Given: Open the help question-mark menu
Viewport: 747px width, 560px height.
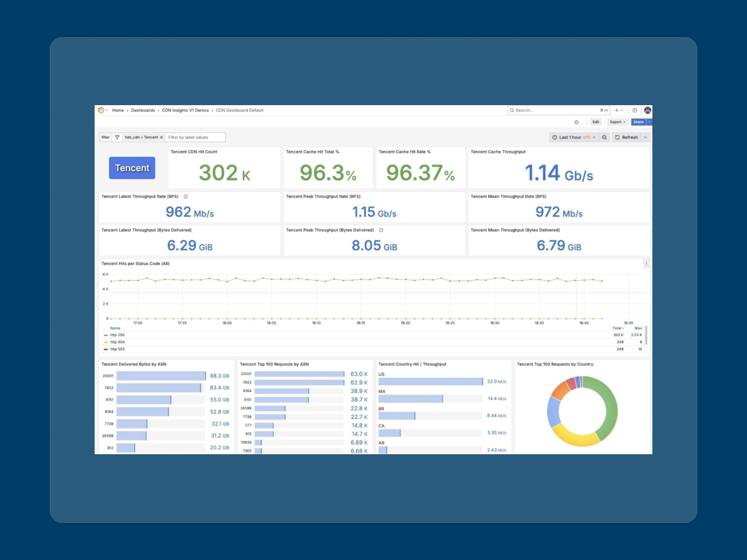Looking at the screenshot, I should pyautogui.click(x=635, y=110).
